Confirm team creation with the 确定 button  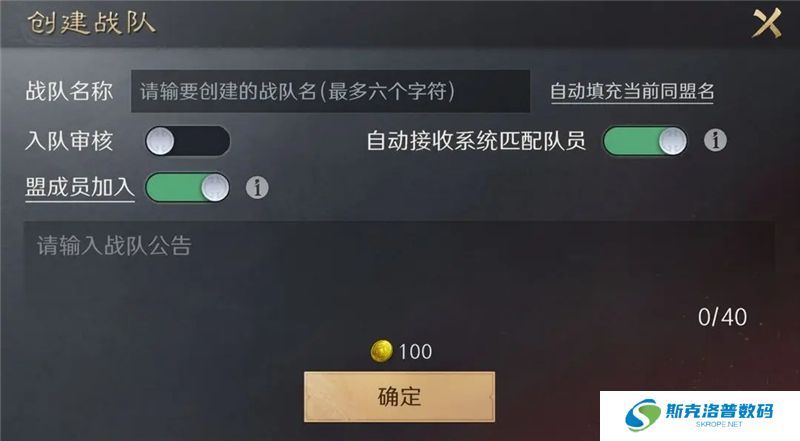tap(399, 397)
